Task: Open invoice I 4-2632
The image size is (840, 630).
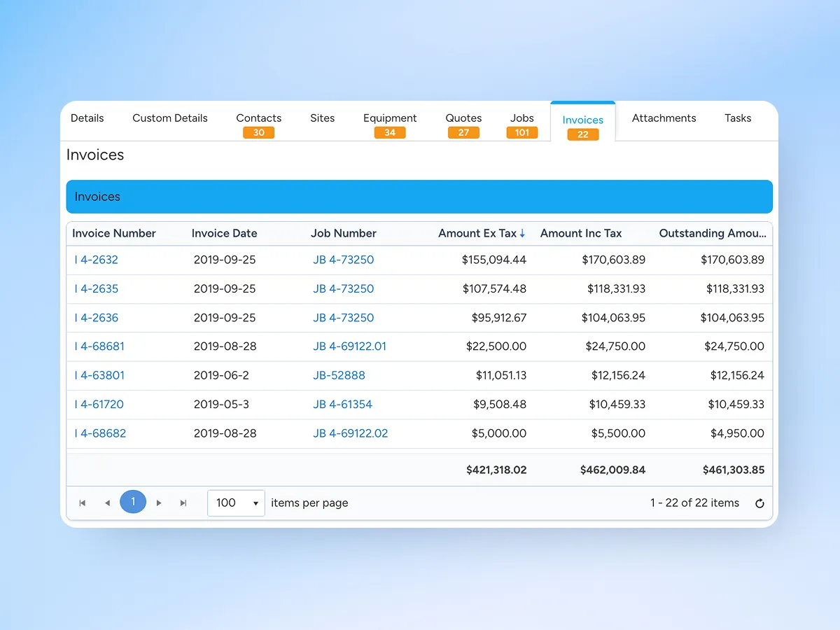Action: (97, 260)
